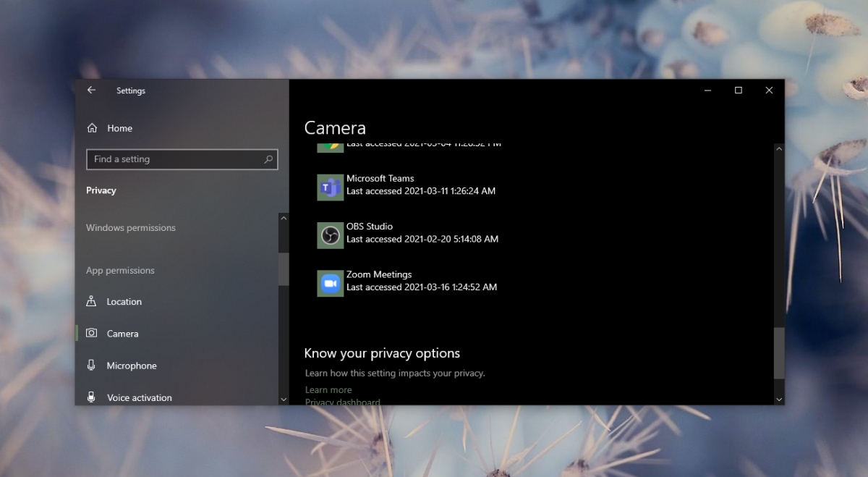Minimize the Settings window
Image resolution: width=868 pixels, height=477 pixels.
click(707, 90)
